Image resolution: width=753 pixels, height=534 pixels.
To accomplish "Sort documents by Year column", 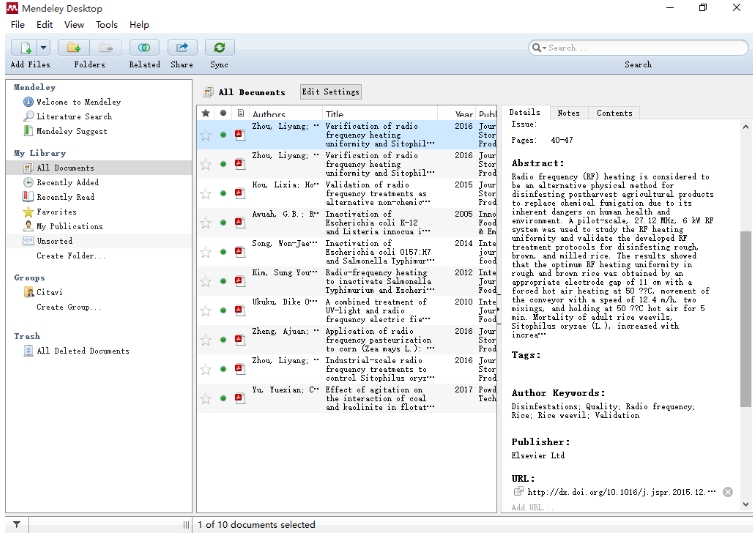I will point(457,113).
